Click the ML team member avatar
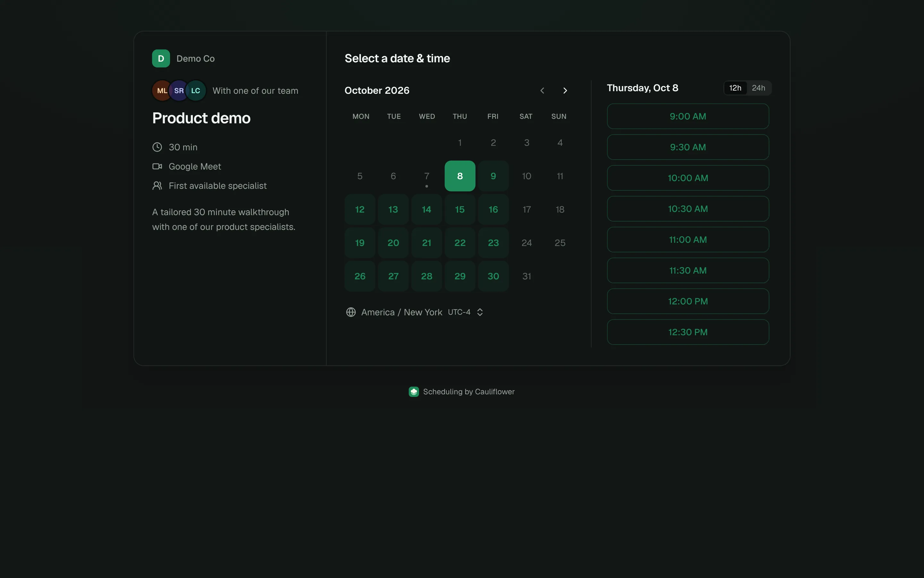 161,91
